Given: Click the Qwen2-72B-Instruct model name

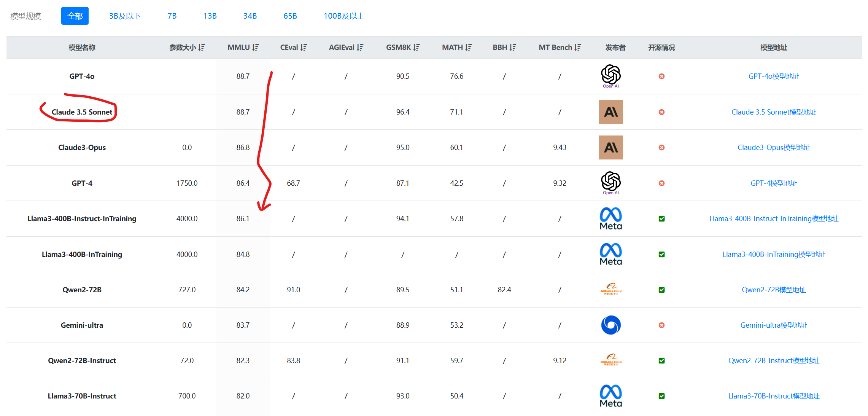Looking at the screenshot, I should point(82,360).
